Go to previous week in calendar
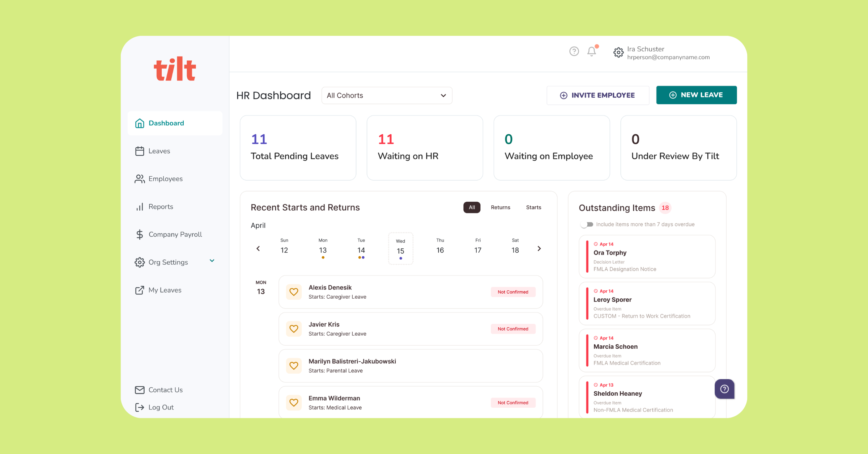Viewport: 868px width, 454px height. [x=258, y=249]
